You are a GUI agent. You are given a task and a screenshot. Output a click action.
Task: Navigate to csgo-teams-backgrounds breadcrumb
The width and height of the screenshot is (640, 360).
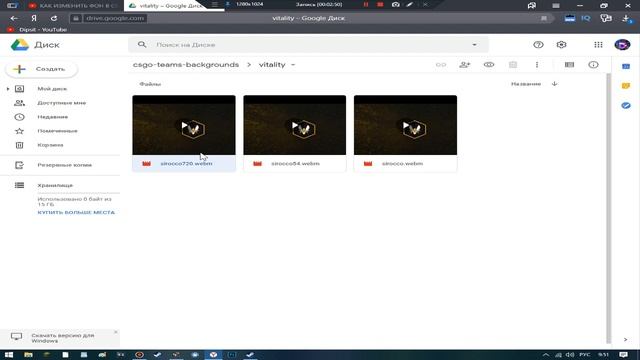[186, 64]
